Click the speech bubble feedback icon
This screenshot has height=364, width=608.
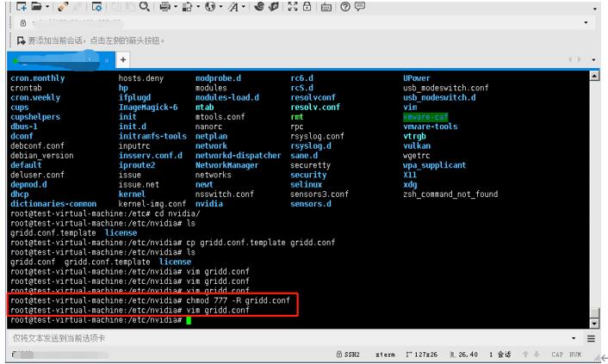360,6
